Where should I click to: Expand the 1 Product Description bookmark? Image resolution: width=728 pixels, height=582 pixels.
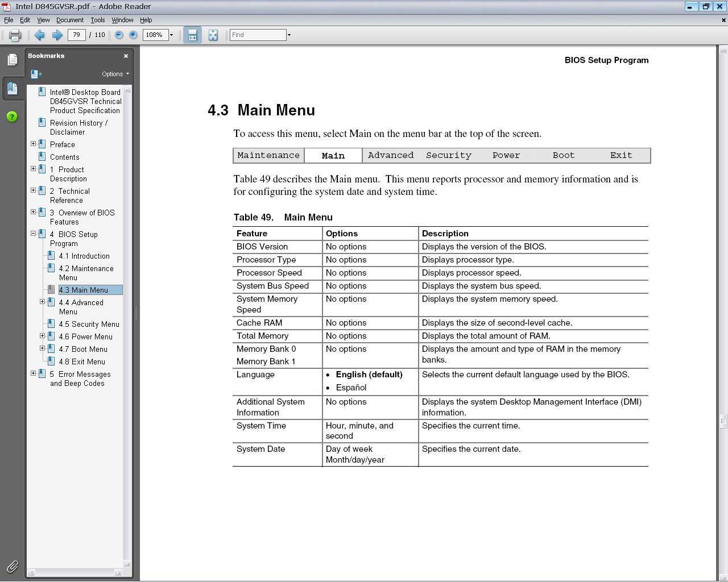pos(33,169)
